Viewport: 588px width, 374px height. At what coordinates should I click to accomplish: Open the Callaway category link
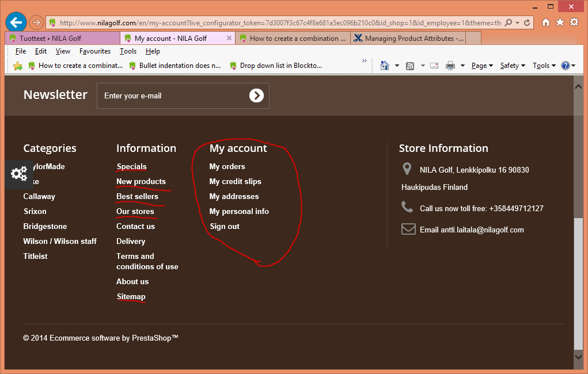click(x=39, y=196)
